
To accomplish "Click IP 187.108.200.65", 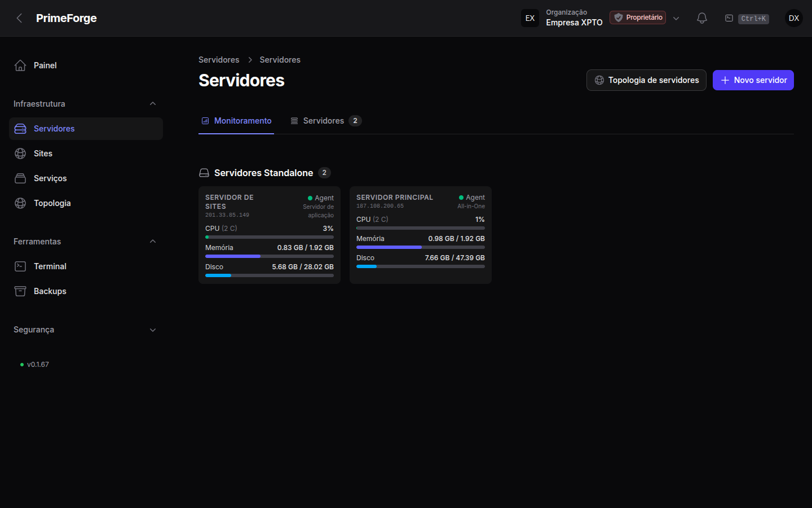I will tap(380, 206).
